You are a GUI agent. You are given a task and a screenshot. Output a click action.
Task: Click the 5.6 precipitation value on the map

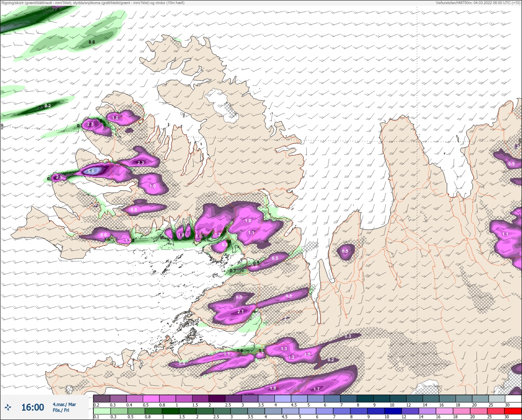coord(91,171)
